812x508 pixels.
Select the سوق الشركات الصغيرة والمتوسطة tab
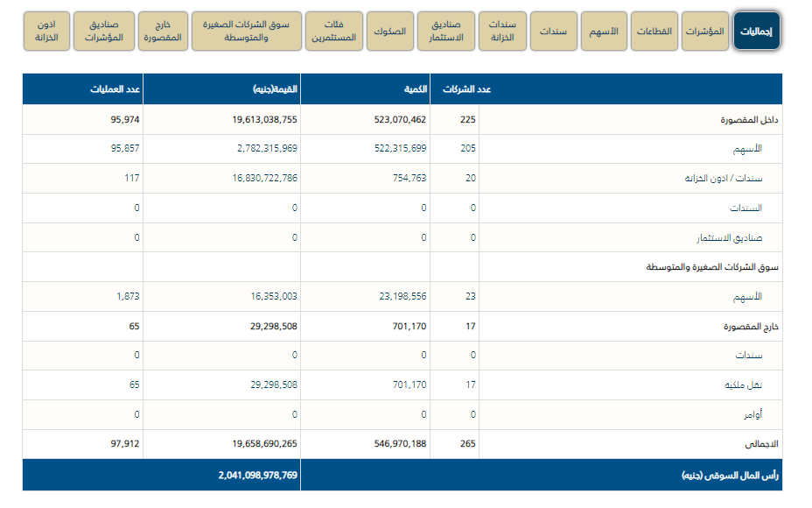point(246,32)
